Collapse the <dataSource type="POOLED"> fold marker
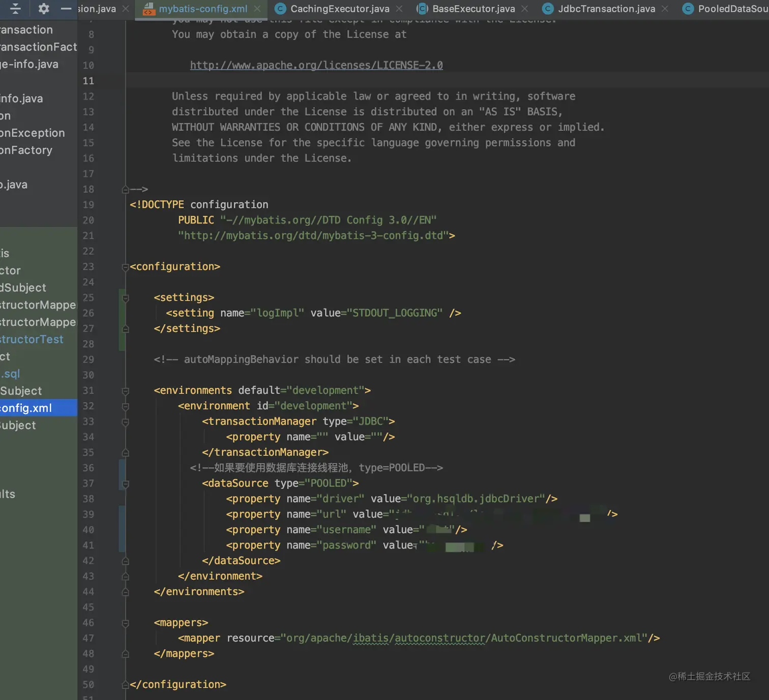 coord(125,484)
